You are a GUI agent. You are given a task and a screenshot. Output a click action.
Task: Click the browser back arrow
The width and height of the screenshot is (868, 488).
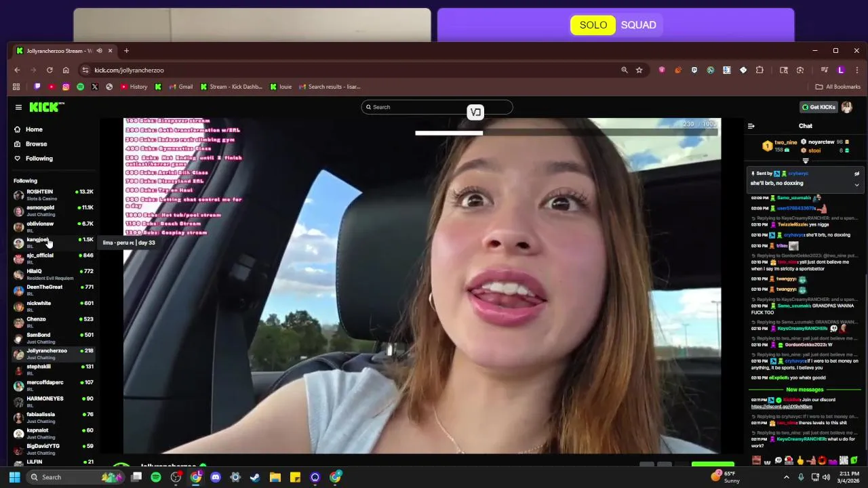click(x=17, y=70)
